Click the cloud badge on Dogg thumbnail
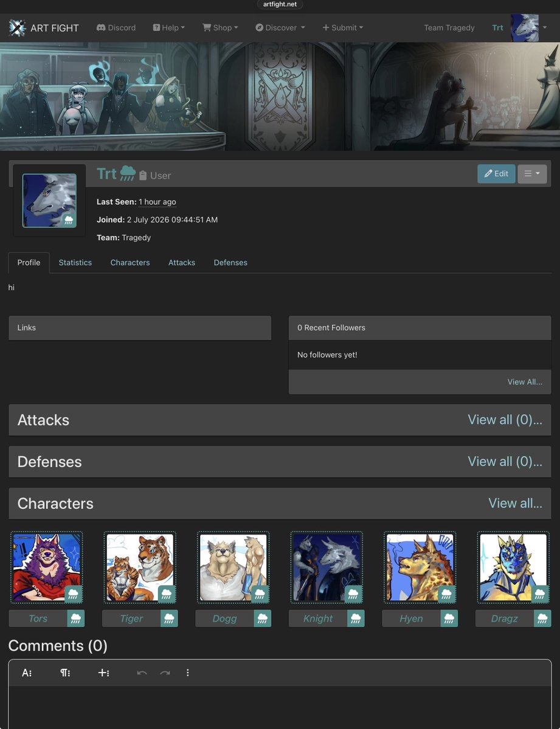 pyautogui.click(x=260, y=594)
